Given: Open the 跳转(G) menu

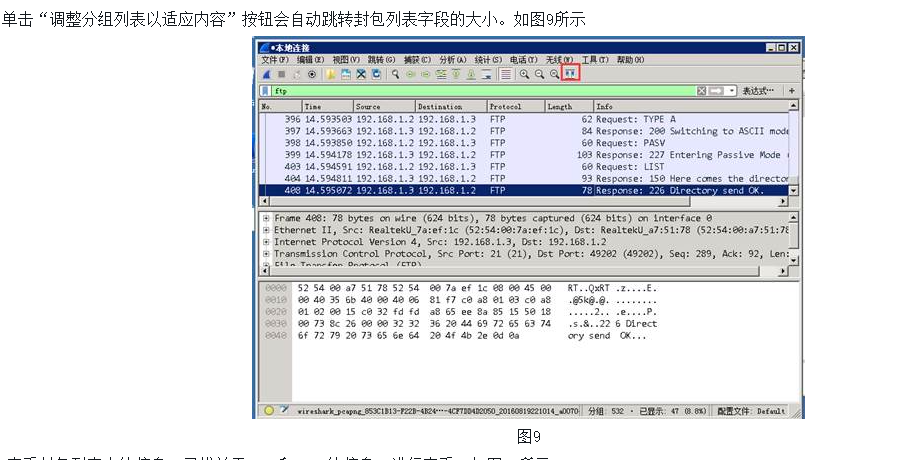Looking at the screenshot, I should [381, 60].
